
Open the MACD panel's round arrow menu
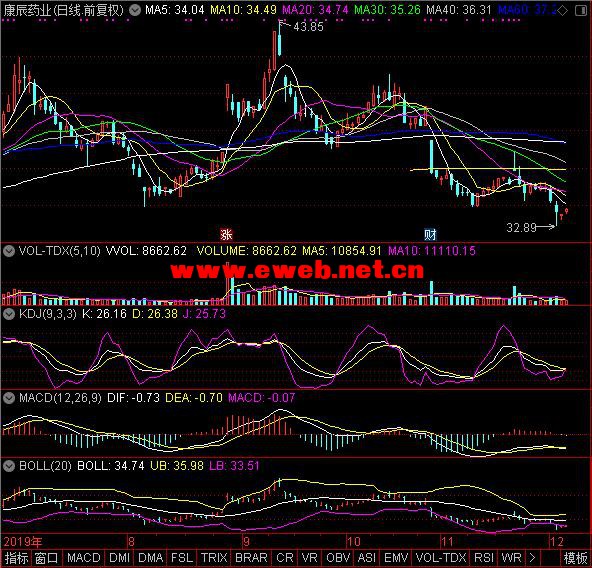[x=9, y=398]
